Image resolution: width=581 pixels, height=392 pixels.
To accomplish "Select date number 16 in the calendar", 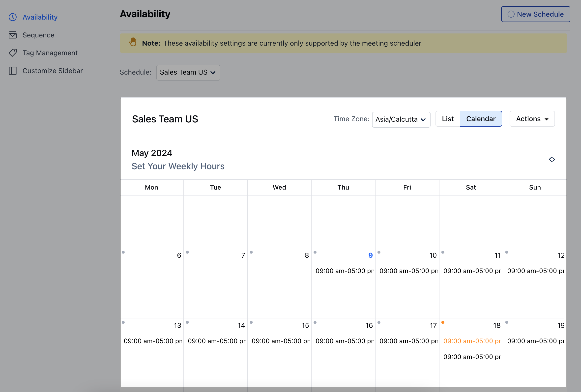I will 369,326.
